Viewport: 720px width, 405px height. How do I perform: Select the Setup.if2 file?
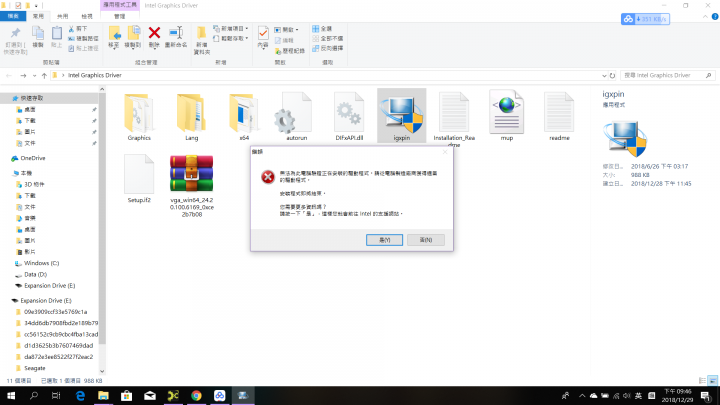tap(139, 179)
